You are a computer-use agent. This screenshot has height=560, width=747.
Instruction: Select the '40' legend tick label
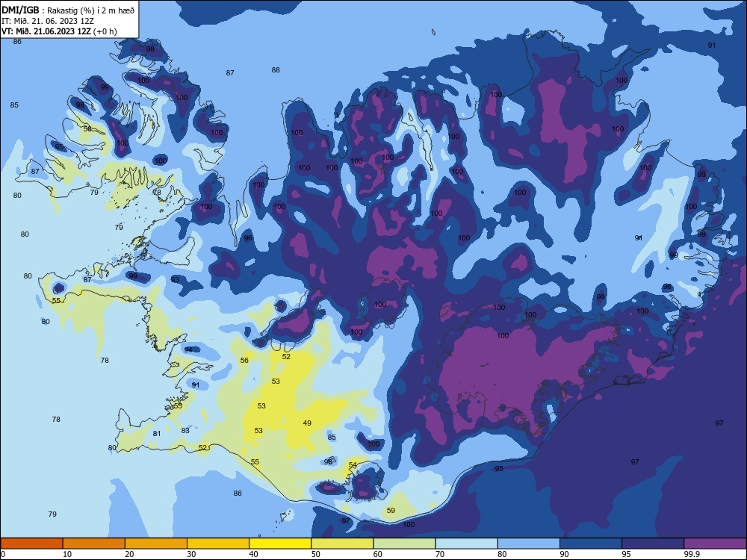click(x=254, y=554)
